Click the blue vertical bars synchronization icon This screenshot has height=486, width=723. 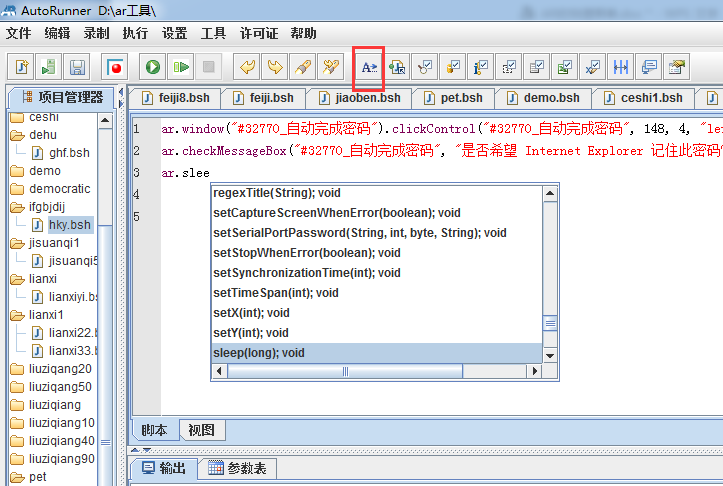621,67
